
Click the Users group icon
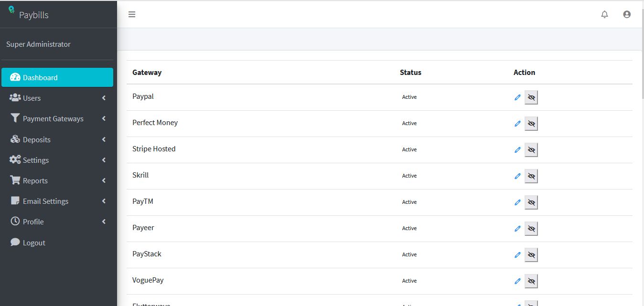tap(15, 98)
